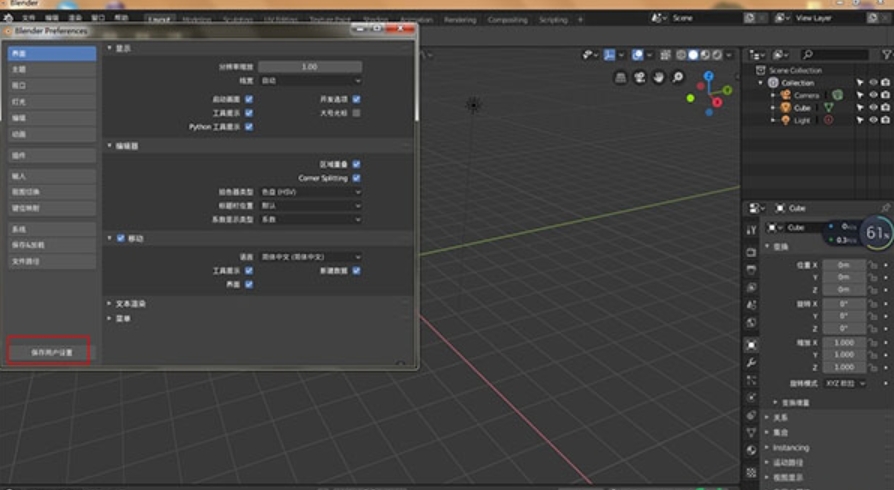
Task: Uncheck 开发选项 (Developer Extras) checkbox
Action: (356, 99)
